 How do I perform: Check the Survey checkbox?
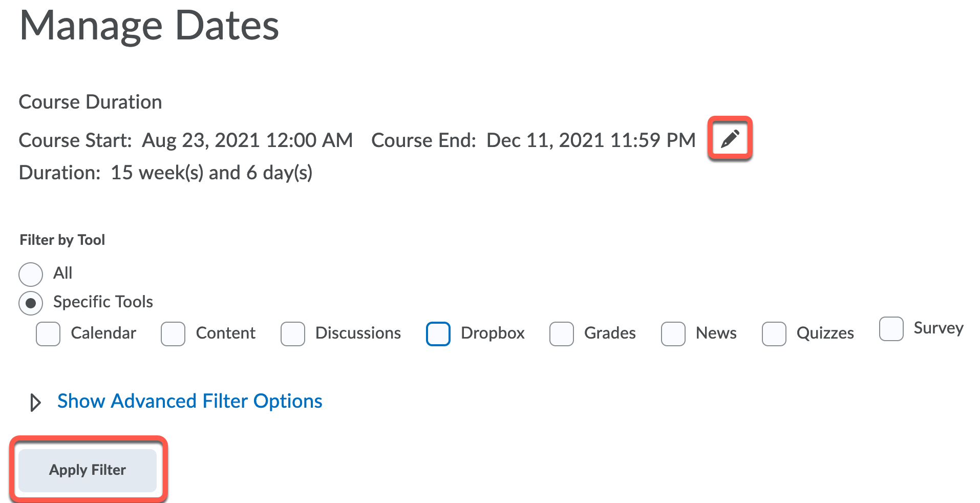(891, 329)
